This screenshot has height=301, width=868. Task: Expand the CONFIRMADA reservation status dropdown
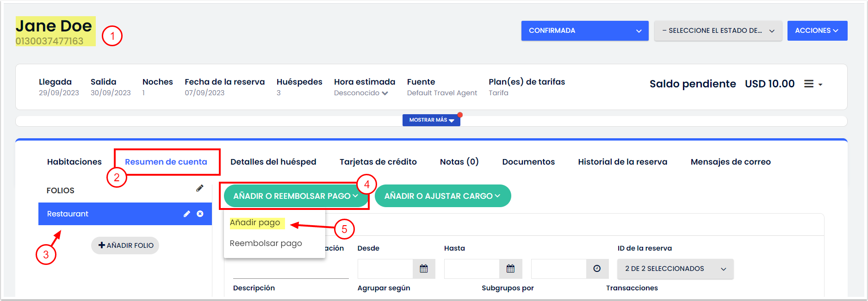[x=584, y=31]
